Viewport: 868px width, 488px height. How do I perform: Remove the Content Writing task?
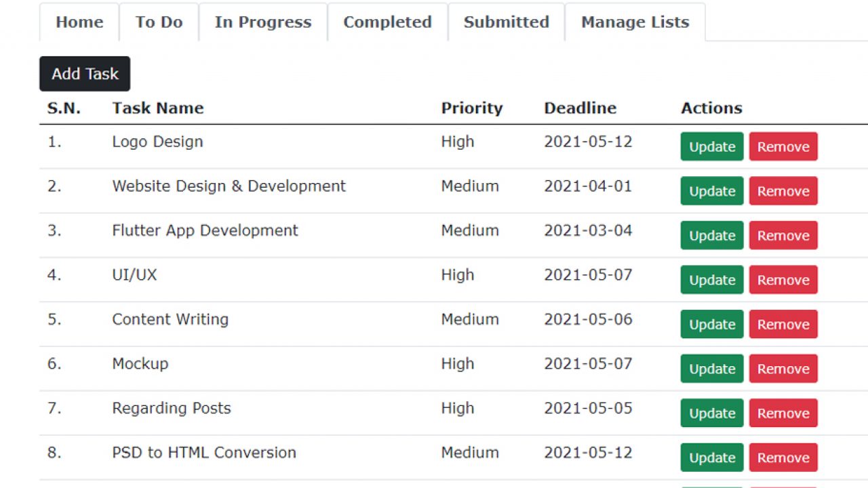[x=783, y=324]
